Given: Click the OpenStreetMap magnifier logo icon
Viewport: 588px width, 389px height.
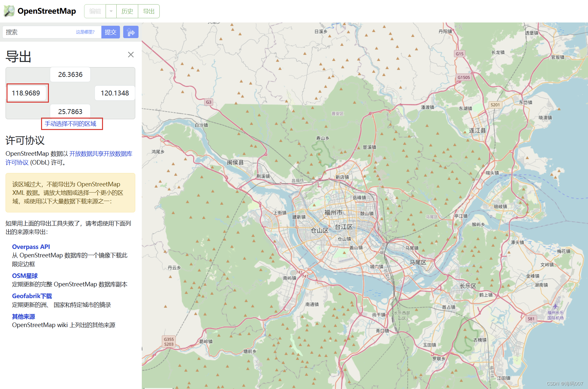Looking at the screenshot, I should 9,11.
